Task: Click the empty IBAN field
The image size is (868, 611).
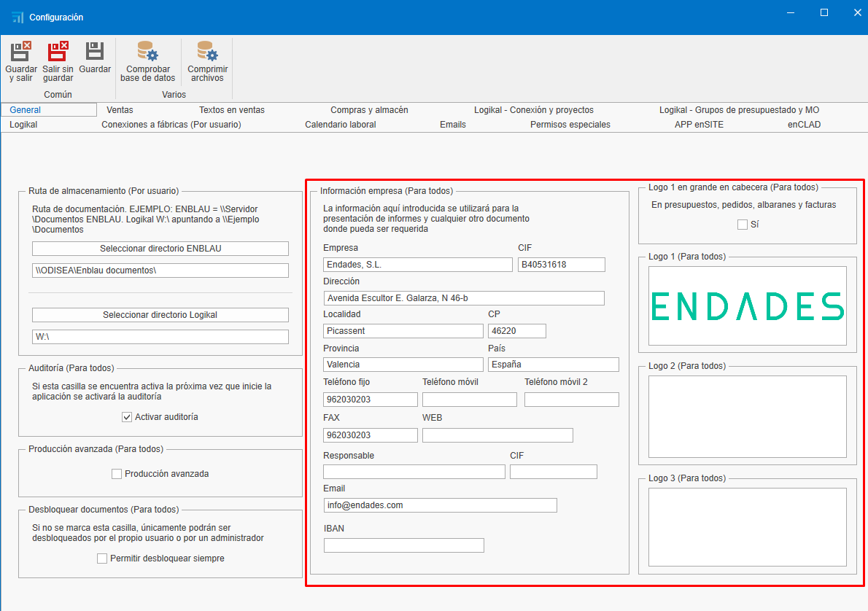Action: (x=404, y=545)
